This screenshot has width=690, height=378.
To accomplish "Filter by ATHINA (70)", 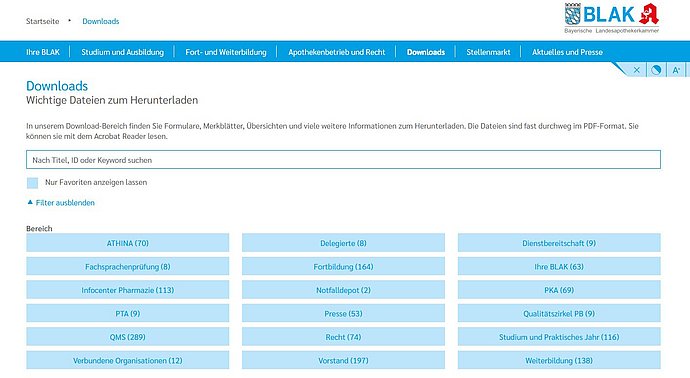I will [128, 243].
